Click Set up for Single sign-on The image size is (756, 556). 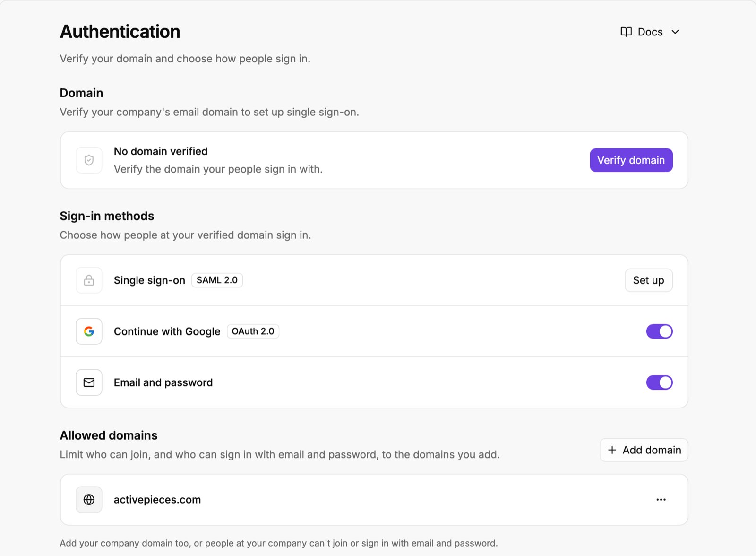pyautogui.click(x=648, y=280)
